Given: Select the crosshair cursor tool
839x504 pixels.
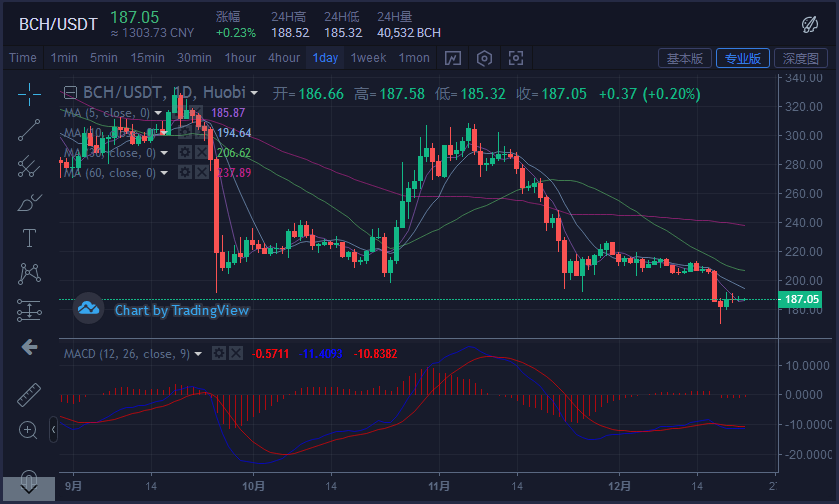Looking at the screenshot, I should click(x=29, y=95).
